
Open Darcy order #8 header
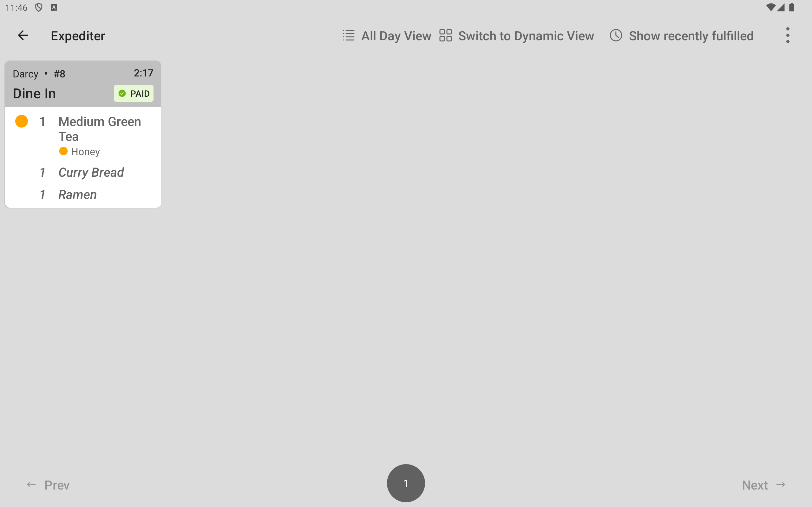pyautogui.click(x=83, y=84)
